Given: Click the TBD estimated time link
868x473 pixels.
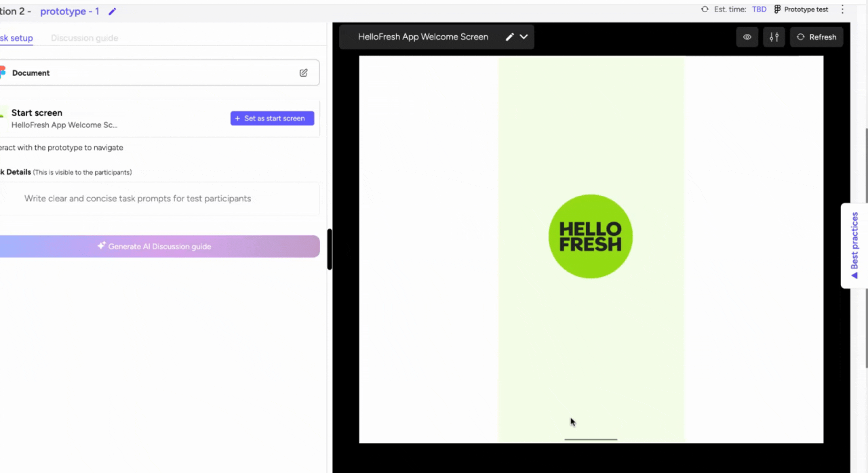Looking at the screenshot, I should tap(759, 9).
